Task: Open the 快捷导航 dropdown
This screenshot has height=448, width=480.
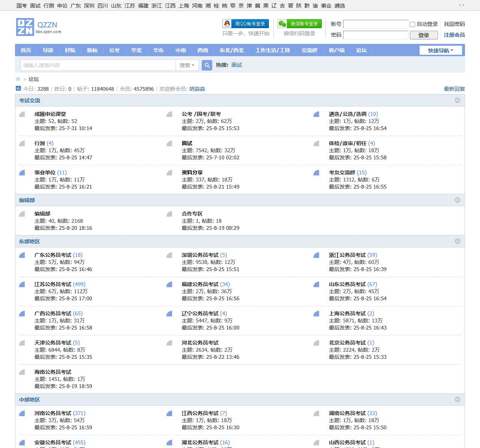Action: 441,50
